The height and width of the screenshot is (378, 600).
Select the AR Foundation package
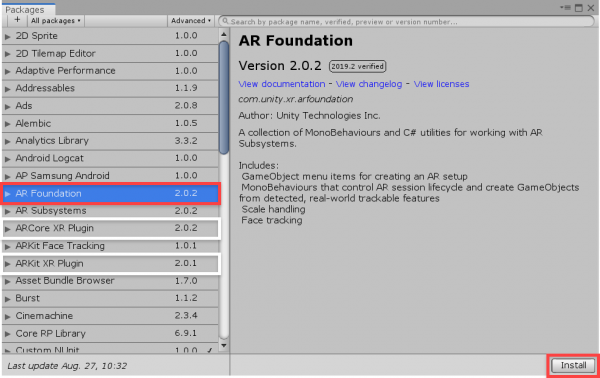(x=110, y=194)
